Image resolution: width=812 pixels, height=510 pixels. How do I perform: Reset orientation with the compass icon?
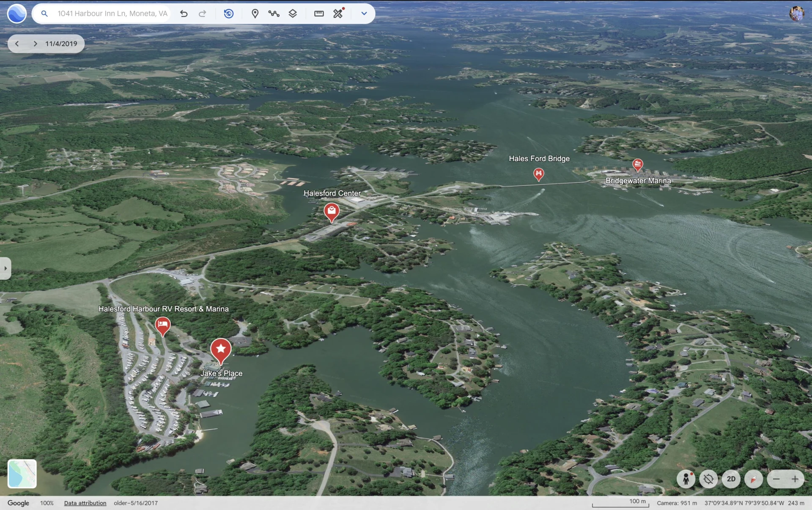[753, 479]
